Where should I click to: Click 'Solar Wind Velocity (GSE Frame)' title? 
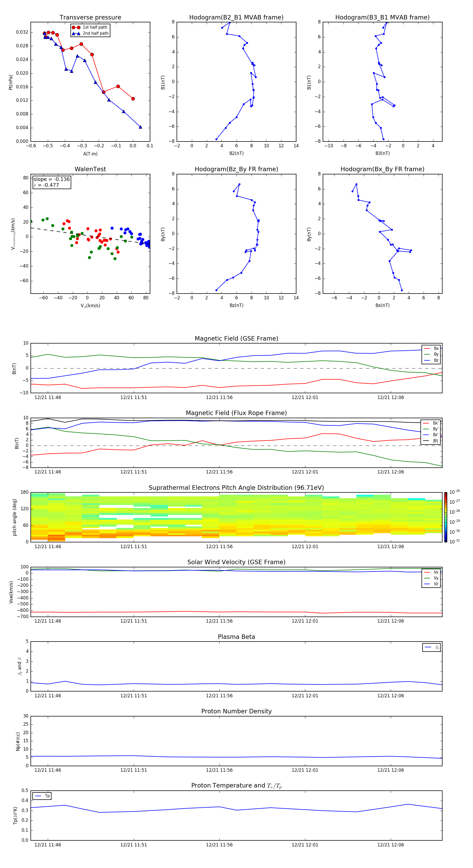point(236,562)
